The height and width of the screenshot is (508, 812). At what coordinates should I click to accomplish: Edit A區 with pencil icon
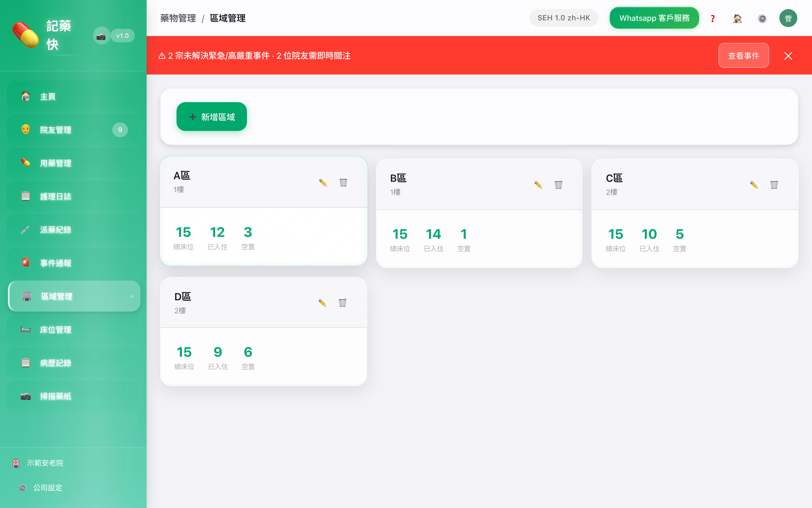pyautogui.click(x=323, y=182)
